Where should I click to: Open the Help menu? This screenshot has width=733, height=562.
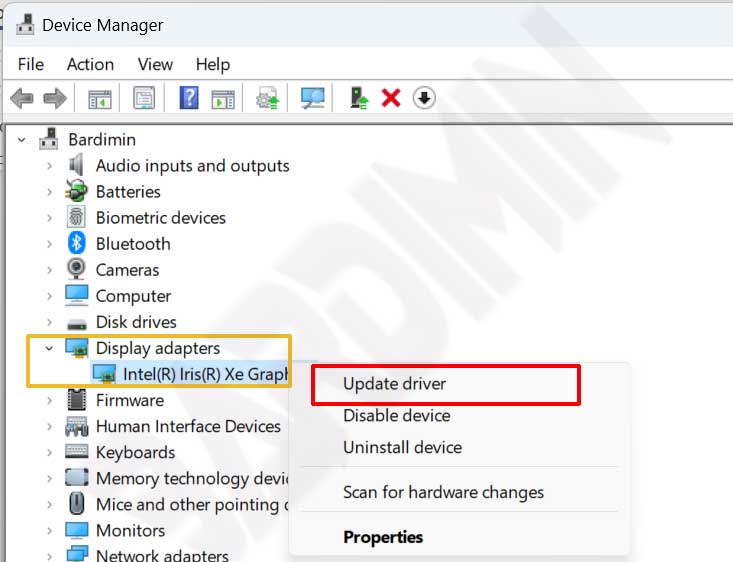tap(213, 64)
